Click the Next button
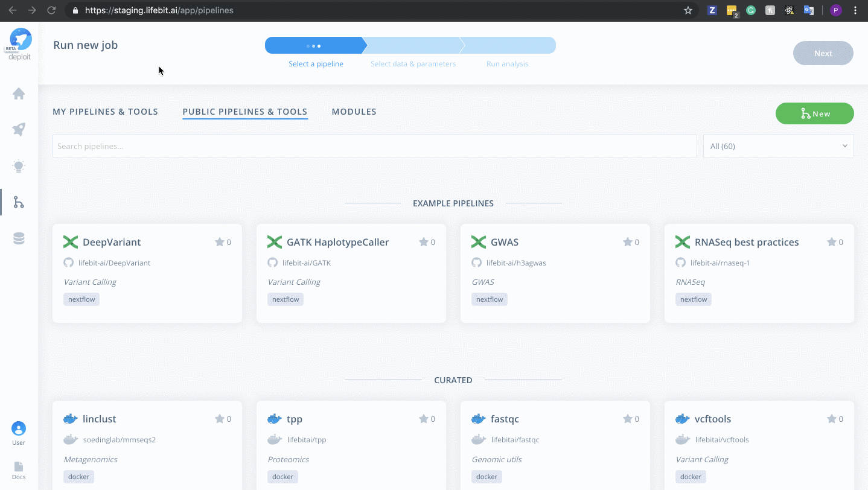Image resolution: width=868 pixels, height=490 pixels. (823, 53)
